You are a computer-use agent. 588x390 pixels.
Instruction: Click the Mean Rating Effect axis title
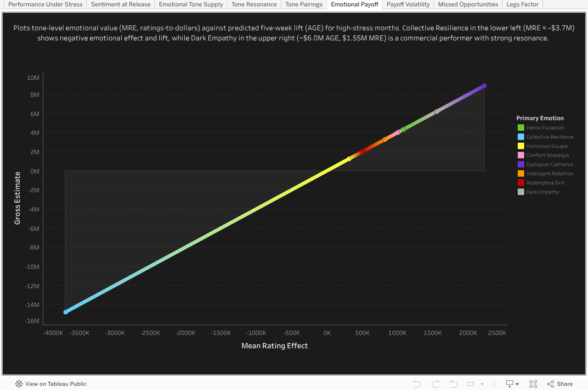275,345
